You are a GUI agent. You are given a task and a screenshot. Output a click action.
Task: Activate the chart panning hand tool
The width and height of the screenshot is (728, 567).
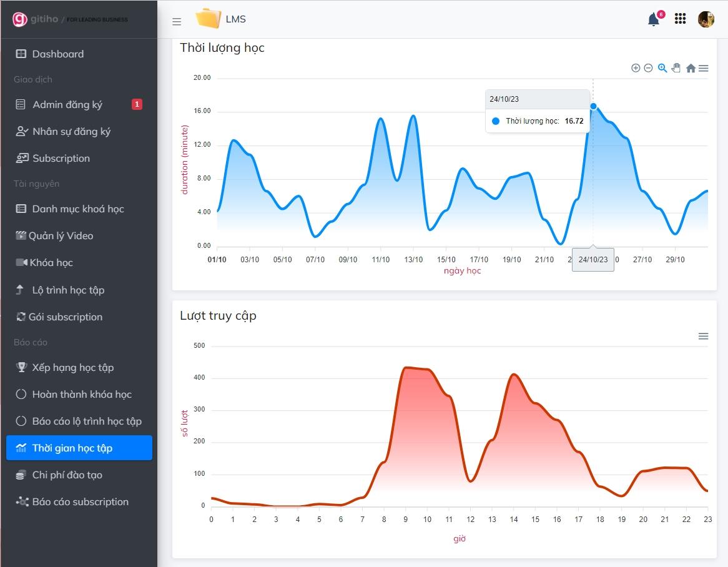[676, 68]
